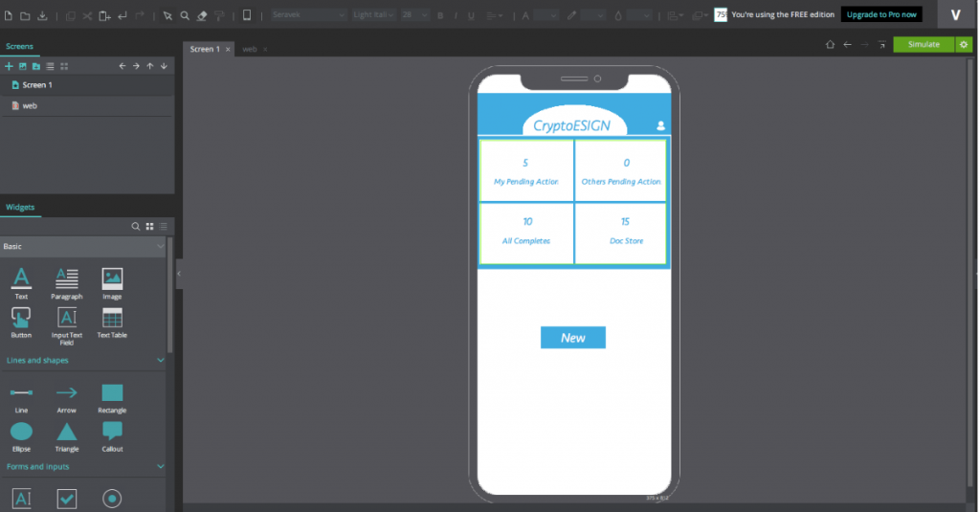Click left arrow in Screens panel
The width and height of the screenshot is (980, 512).
(122, 66)
